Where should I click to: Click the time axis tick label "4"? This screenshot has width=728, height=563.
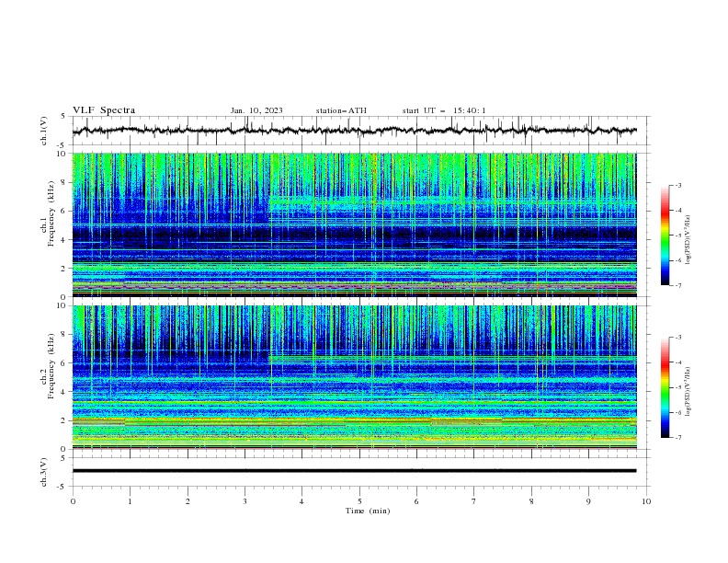(301, 501)
